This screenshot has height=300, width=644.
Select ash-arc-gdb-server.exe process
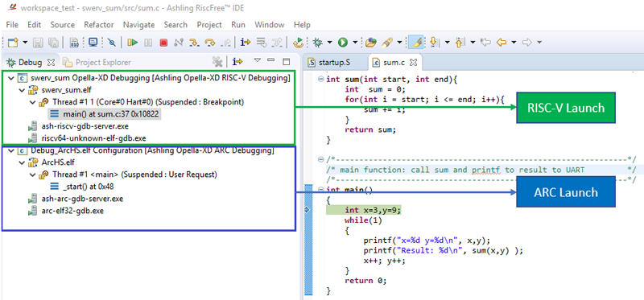tap(75, 199)
